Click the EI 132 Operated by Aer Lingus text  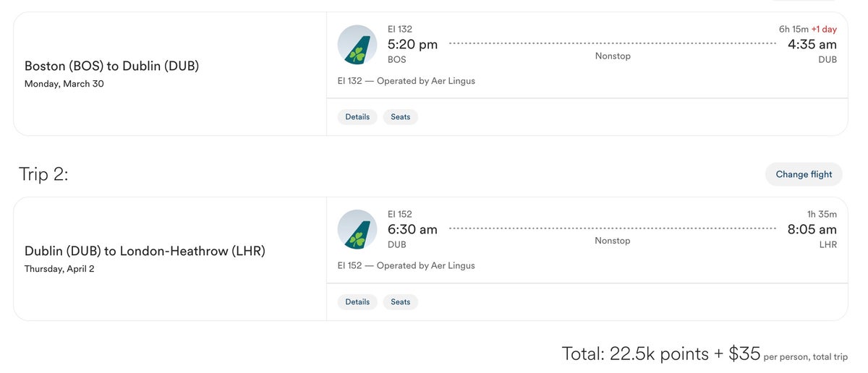[x=407, y=81]
